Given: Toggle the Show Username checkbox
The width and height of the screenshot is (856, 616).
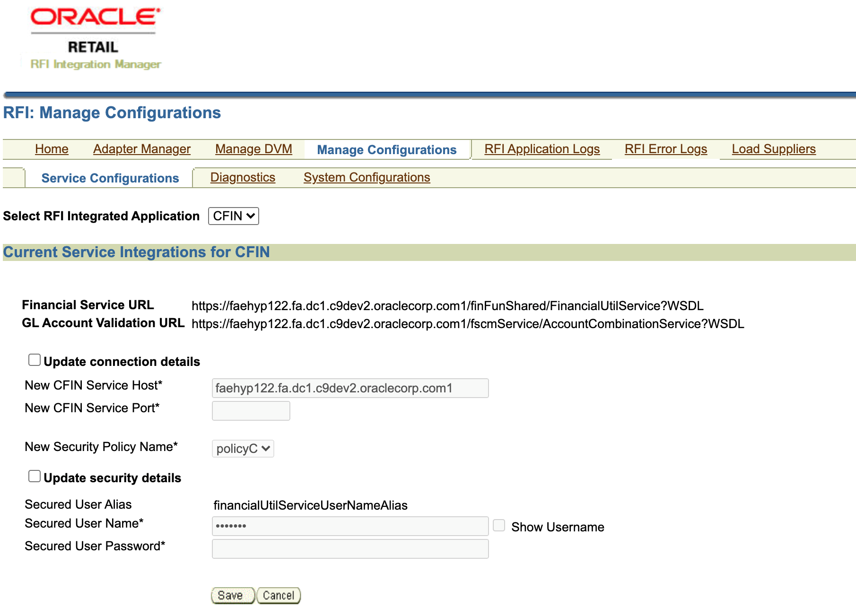Looking at the screenshot, I should (499, 525).
